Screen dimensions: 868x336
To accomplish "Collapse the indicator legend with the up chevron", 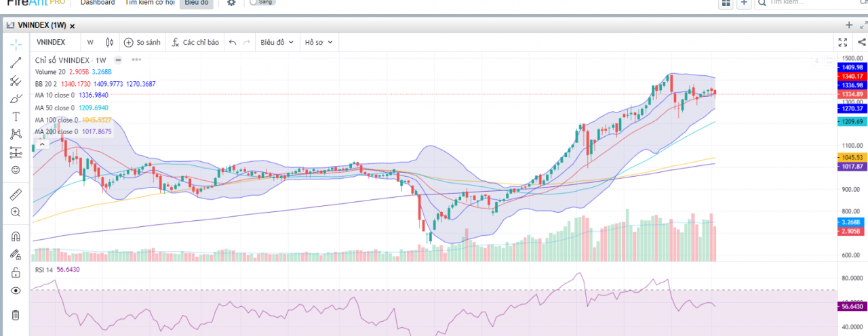I will click(42, 144).
